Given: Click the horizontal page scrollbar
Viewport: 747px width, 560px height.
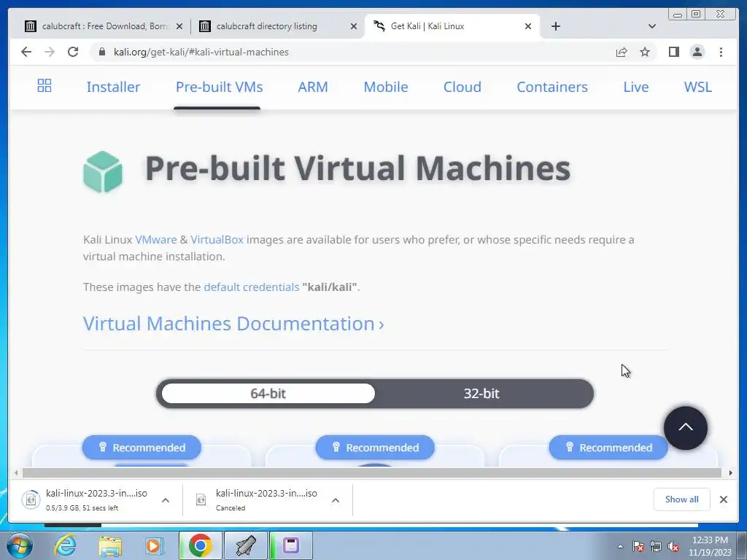Looking at the screenshot, I should point(371,472).
